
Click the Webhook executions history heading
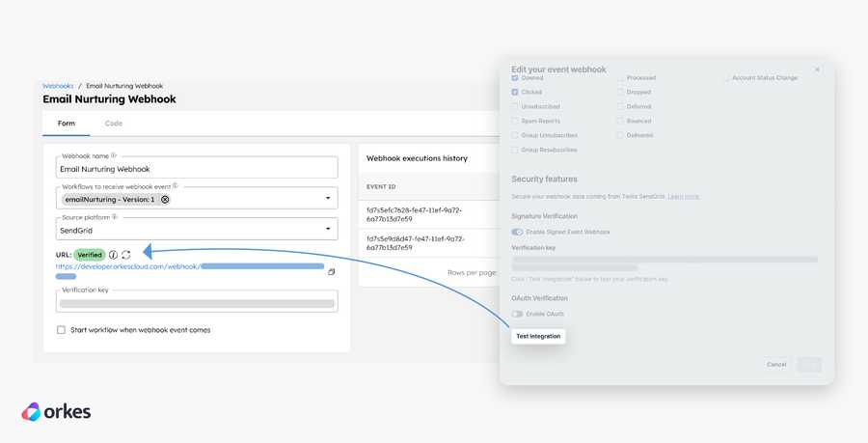[x=417, y=158]
